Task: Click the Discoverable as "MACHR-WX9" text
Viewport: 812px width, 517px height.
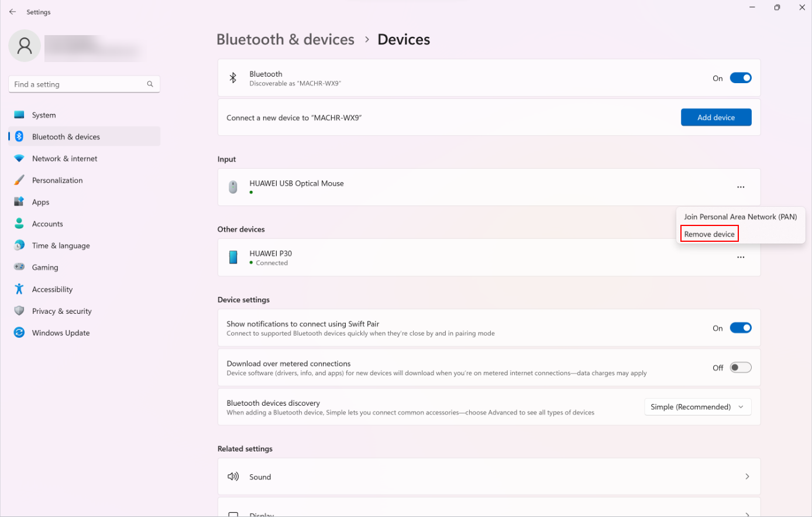Action: pyautogui.click(x=295, y=84)
